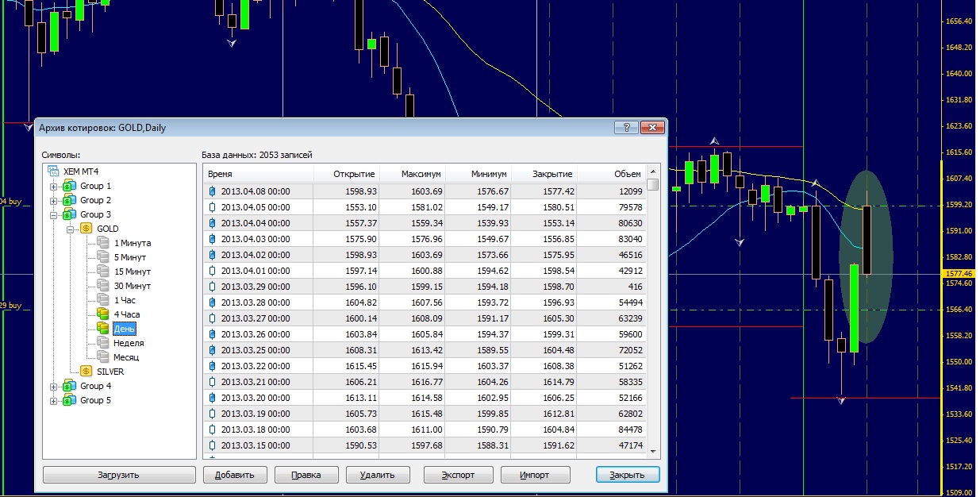Select the 2013.04.02 00:00 record row

point(425,255)
